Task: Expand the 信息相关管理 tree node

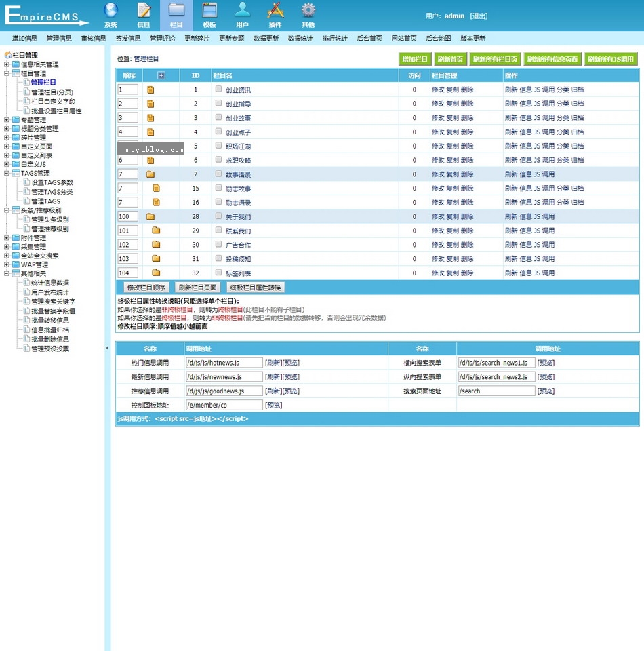Action: [7, 64]
